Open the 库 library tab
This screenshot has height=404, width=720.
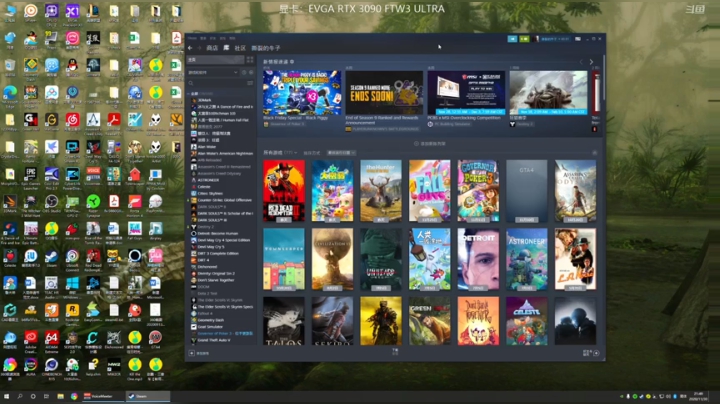tap(226, 48)
